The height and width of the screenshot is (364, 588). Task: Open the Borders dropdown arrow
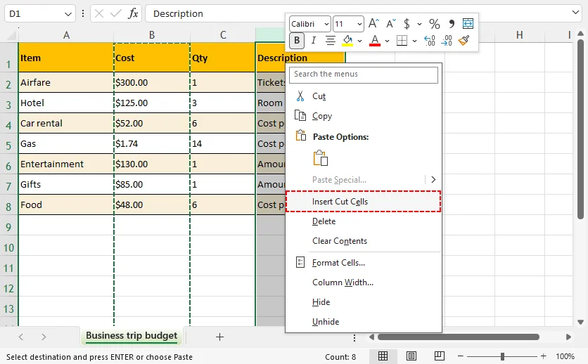coord(414,41)
